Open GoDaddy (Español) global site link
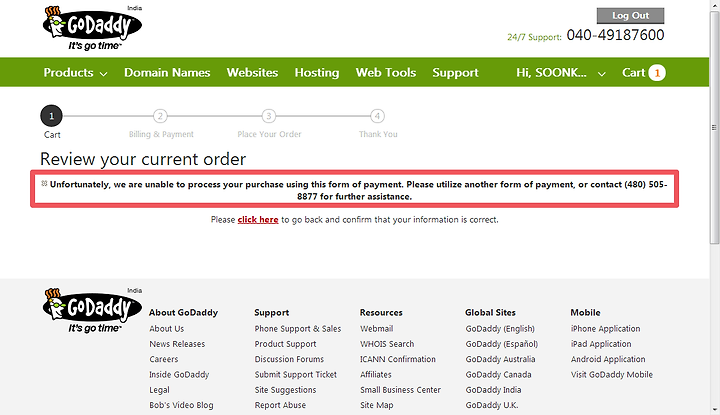Viewport: 720px width, 415px height. pos(501,344)
